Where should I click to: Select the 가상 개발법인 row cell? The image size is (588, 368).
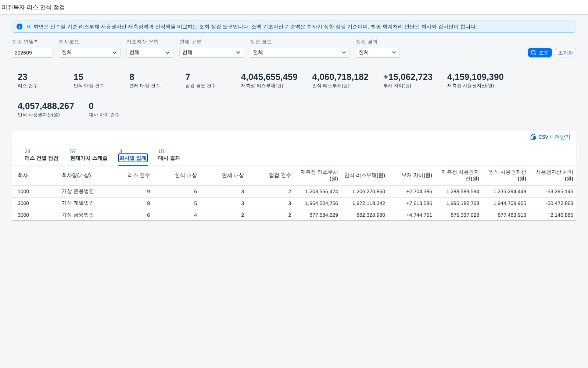(x=78, y=203)
